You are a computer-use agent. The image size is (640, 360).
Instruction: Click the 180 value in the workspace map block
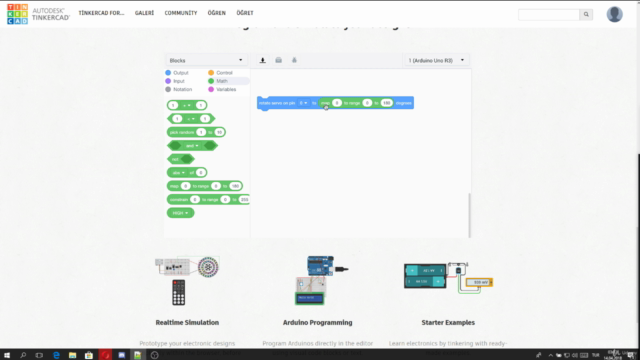point(387,103)
